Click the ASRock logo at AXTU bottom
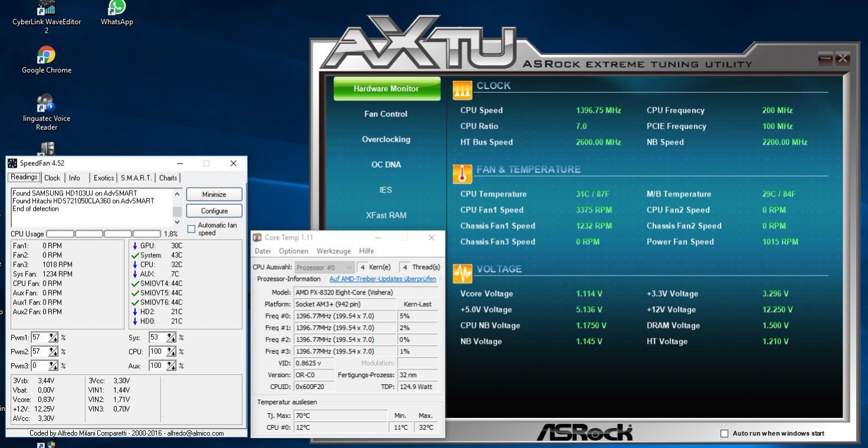The width and height of the screenshot is (868, 448). pos(584,433)
